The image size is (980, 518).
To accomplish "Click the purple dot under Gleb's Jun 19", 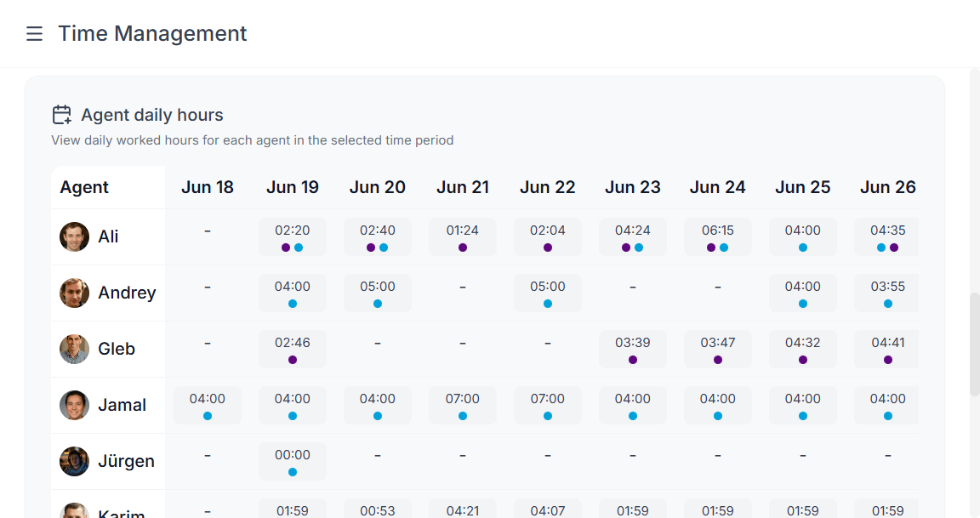I will pyautogui.click(x=293, y=360).
